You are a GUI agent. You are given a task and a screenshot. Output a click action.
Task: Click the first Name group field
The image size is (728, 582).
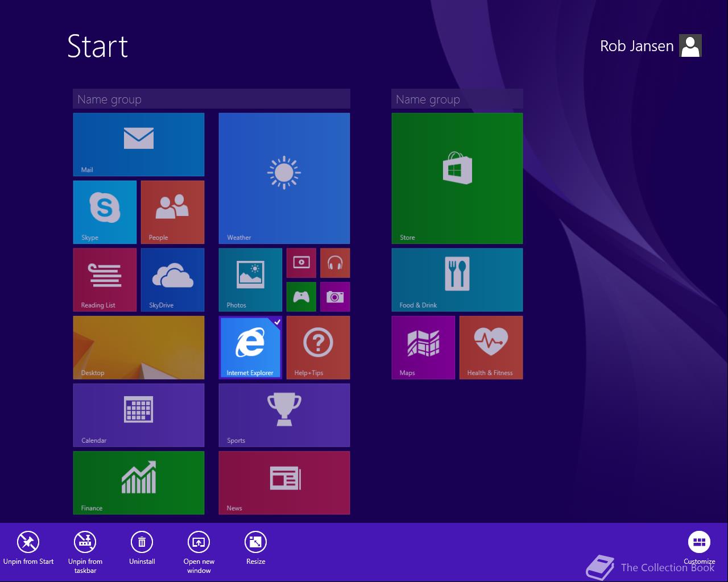click(212, 99)
